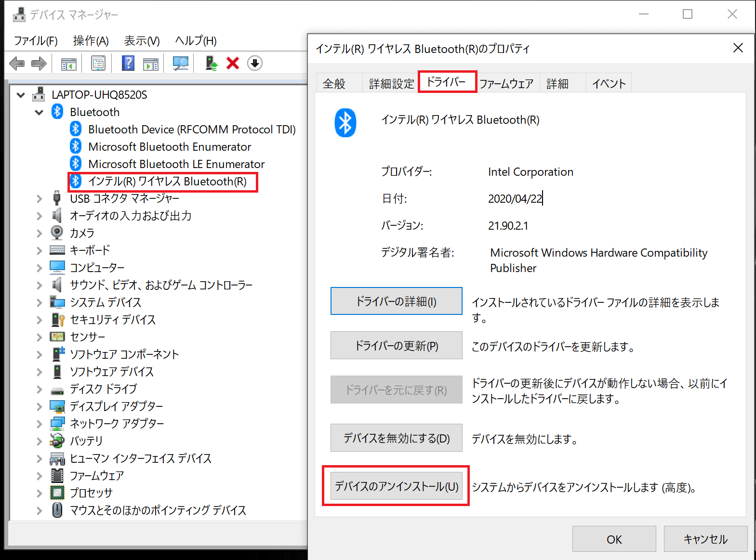
Task: Click the ディスク ドライブ drive icon
Action: coord(57,391)
